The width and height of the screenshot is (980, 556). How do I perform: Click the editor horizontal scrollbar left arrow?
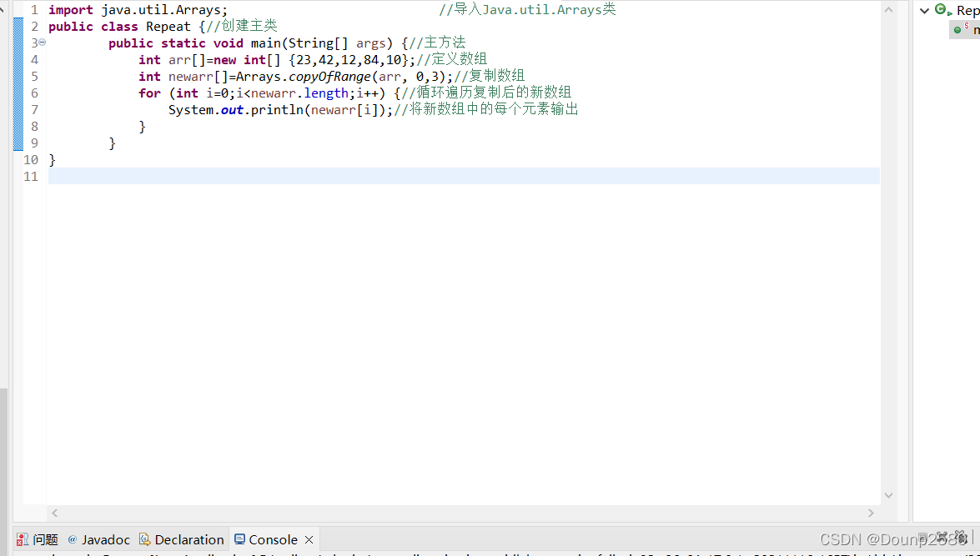click(55, 513)
